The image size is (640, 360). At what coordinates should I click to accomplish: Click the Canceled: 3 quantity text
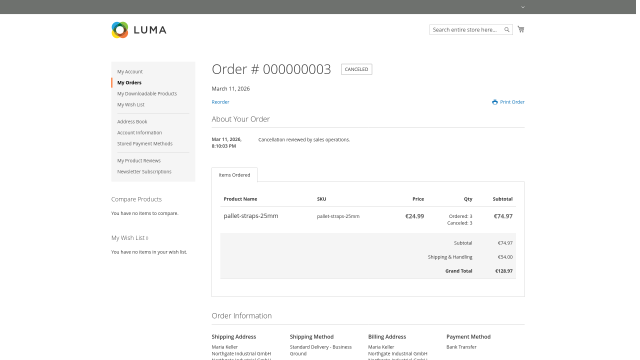point(460,223)
